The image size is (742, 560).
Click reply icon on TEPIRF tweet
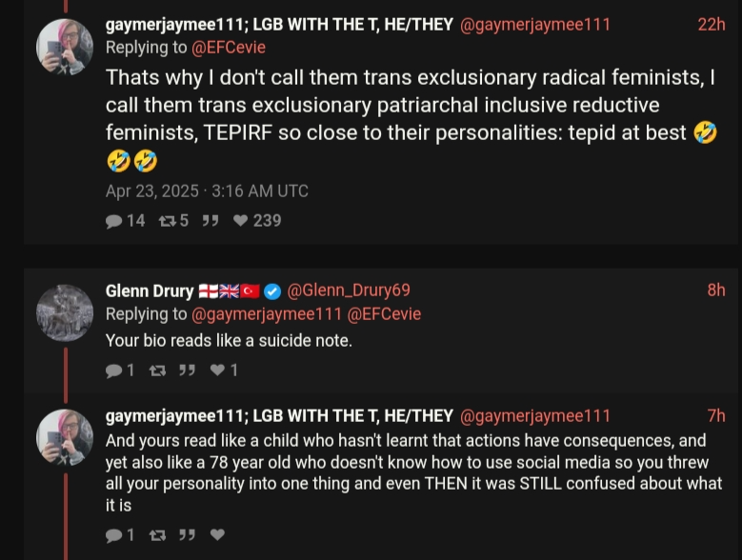pyautogui.click(x=114, y=221)
